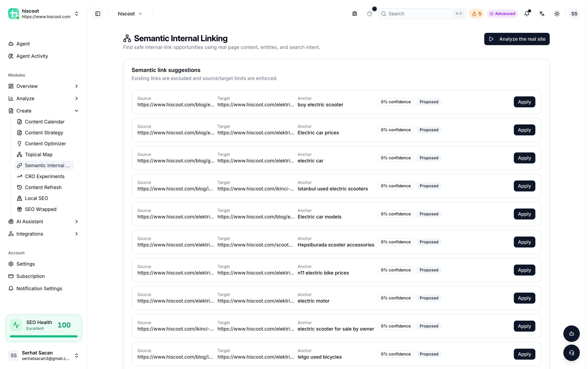Expand the AI Assistant module

pyautogui.click(x=44, y=221)
